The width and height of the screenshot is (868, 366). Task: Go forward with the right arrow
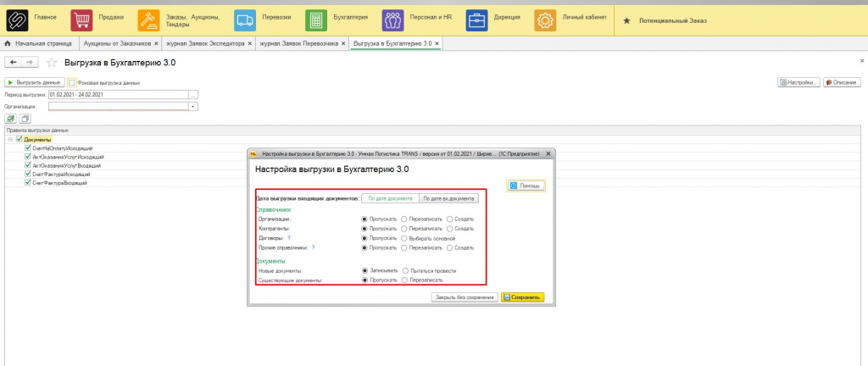pyautogui.click(x=31, y=63)
